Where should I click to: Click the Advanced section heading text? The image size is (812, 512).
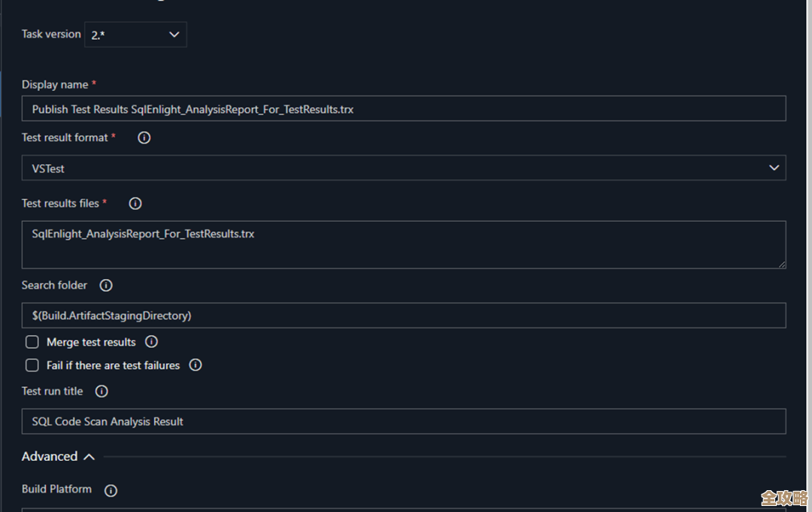click(x=50, y=456)
